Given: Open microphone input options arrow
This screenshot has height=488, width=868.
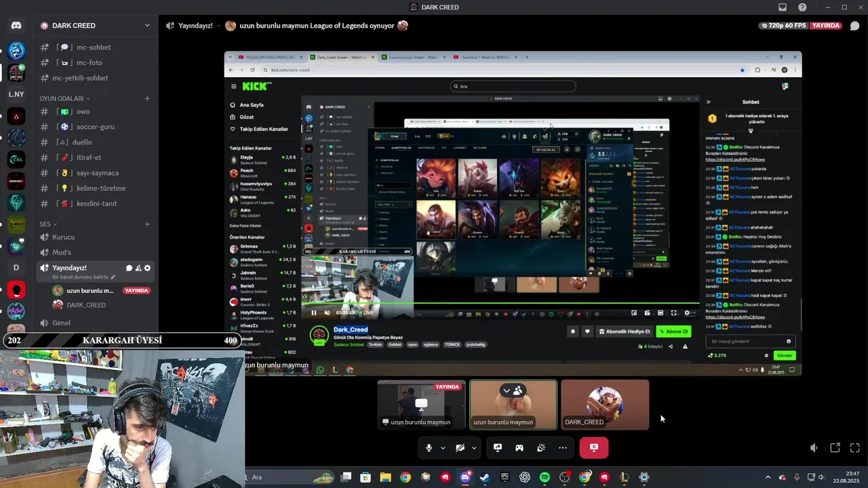Looking at the screenshot, I should coord(443,447).
